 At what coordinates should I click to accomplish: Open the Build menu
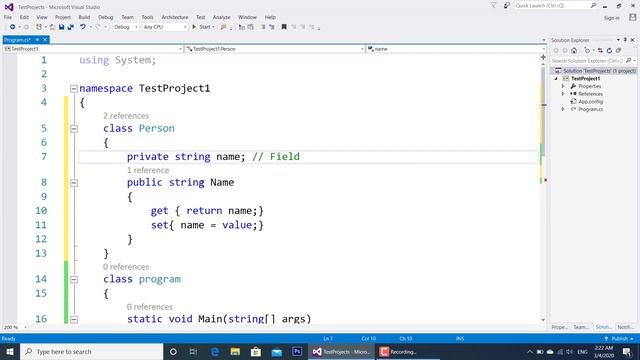coord(84,17)
